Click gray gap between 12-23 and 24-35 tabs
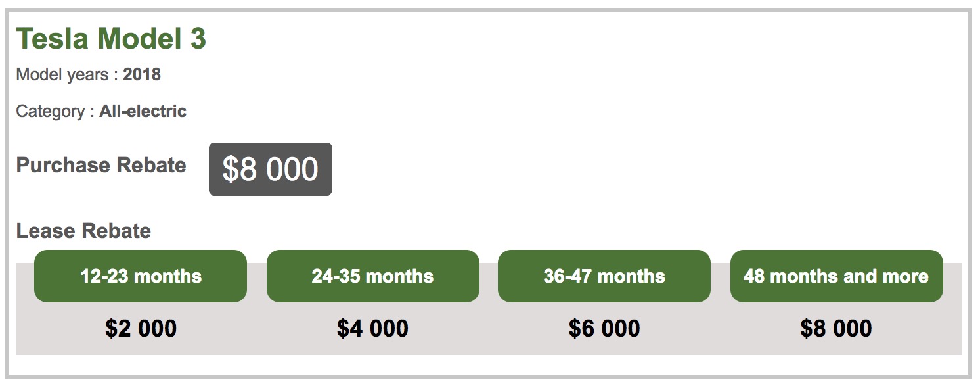The height and width of the screenshot is (384, 980). pyautogui.click(x=257, y=283)
